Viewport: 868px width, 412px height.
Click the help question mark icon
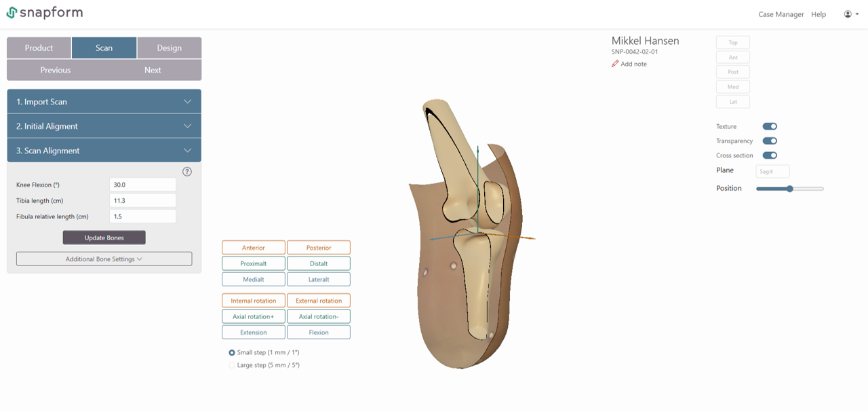click(x=187, y=172)
